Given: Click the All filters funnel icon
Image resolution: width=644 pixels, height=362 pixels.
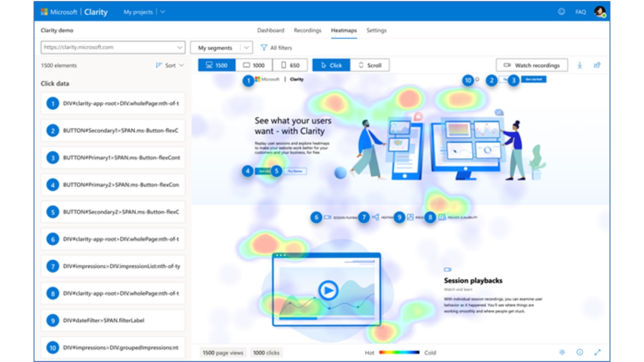Looking at the screenshot, I should [x=264, y=48].
